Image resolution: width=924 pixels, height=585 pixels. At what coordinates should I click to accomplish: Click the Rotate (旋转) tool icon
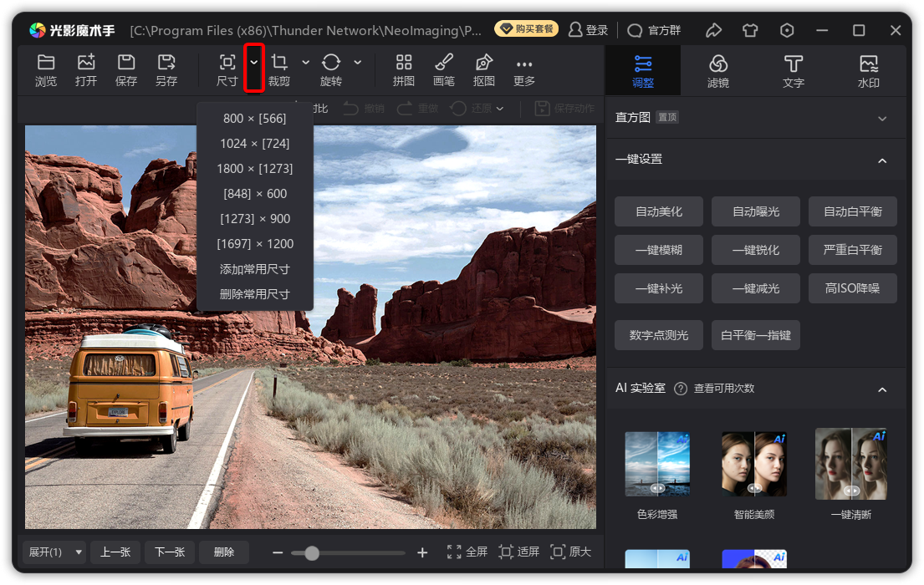tap(331, 63)
